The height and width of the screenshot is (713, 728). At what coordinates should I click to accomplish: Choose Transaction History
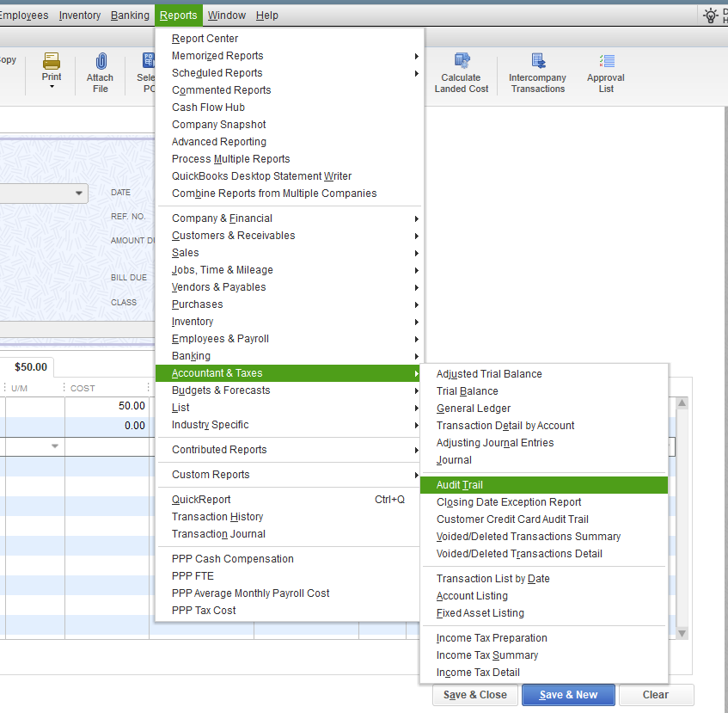pos(288,517)
